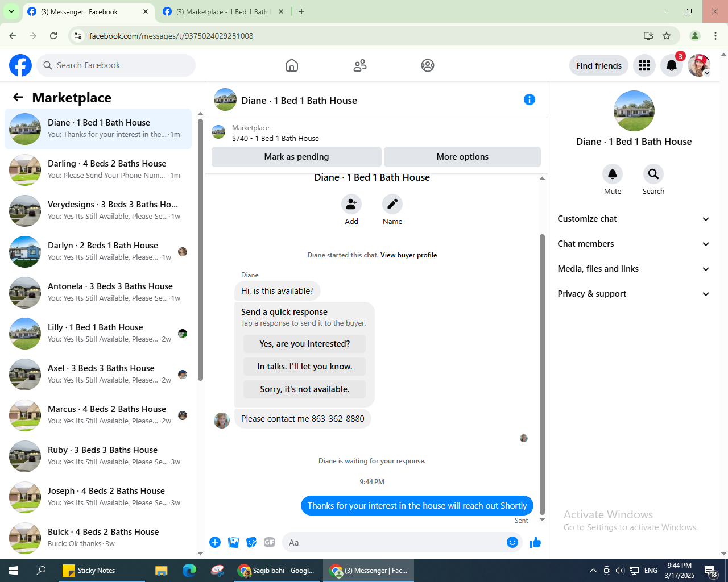Image resolution: width=728 pixels, height=582 pixels.
Task: Open the Axel 3 Beds 3 Baths House chat
Action: pos(98,375)
